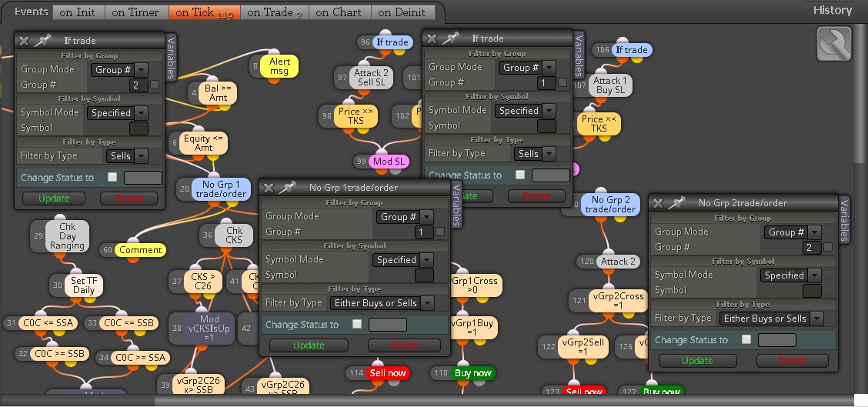Toggle 'Change Status to' checkbox in 'No Grp 2trade/order' panel
This screenshot has height=407, width=868.
click(x=746, y=339)
